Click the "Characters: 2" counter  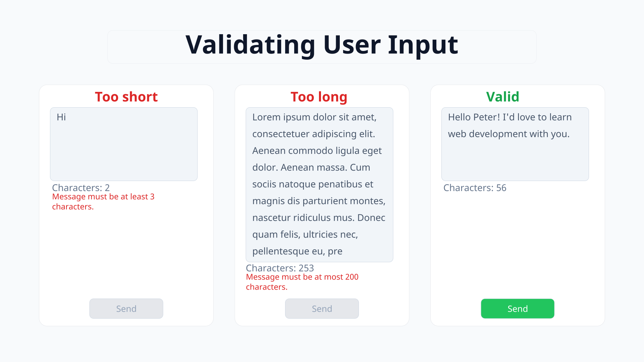[81, 188]
